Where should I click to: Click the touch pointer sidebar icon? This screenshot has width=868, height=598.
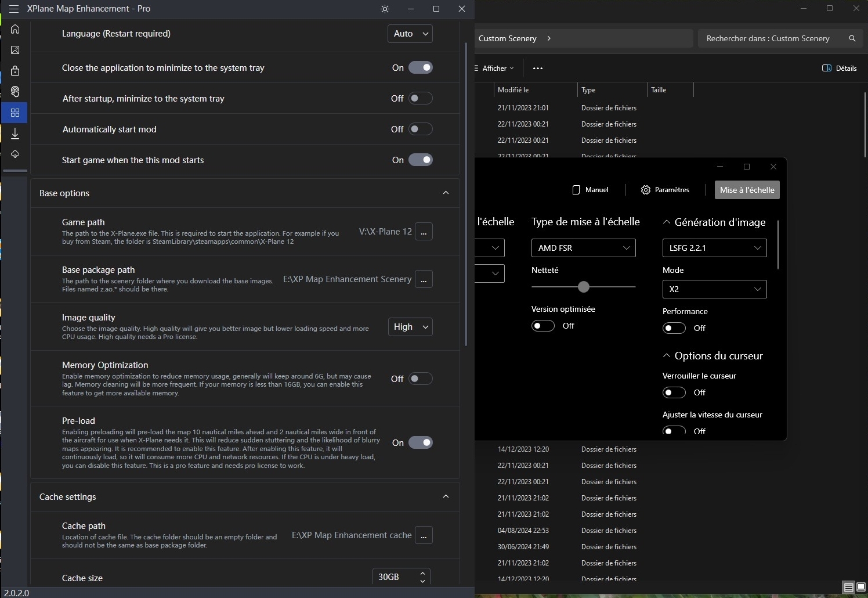(x=15, y=92)
